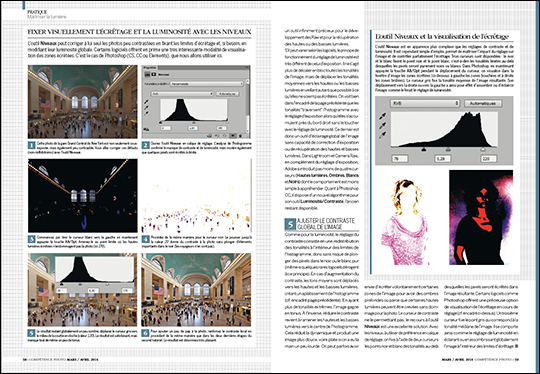Viewport: 540px width, 374px height.
Task: Select black point eyedropper in the L'outil Niveaux sidebar
Action: (383, 117)
